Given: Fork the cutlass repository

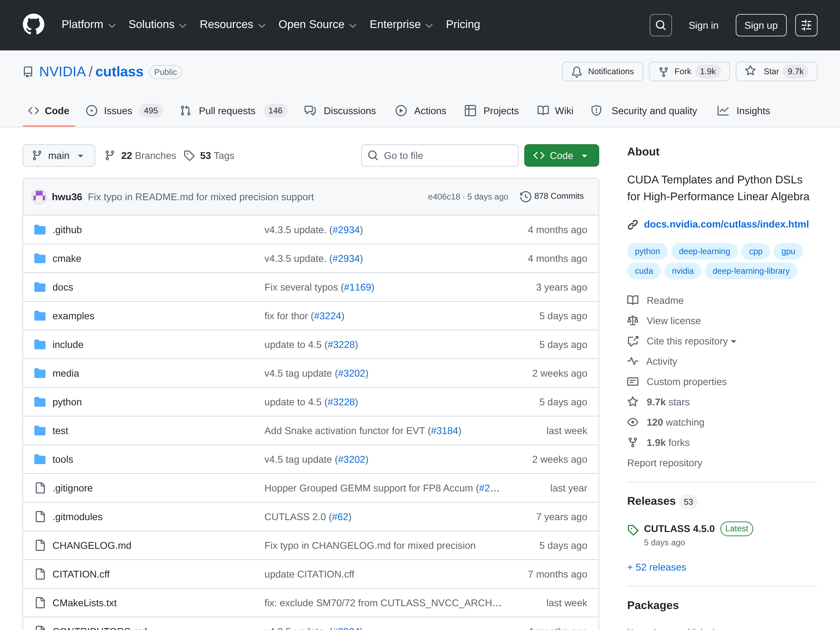Looking at the screenshot, I should click(x=689, y=71).
